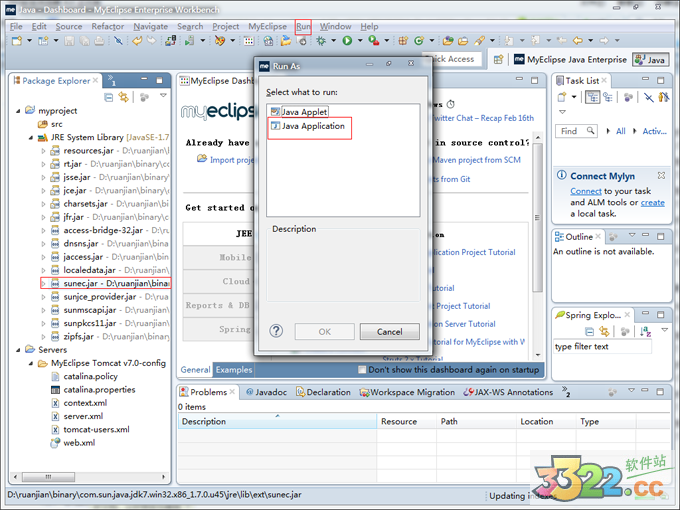Click the Run As dialog help icon
The image size is (680, 510).
coord(276,331)
